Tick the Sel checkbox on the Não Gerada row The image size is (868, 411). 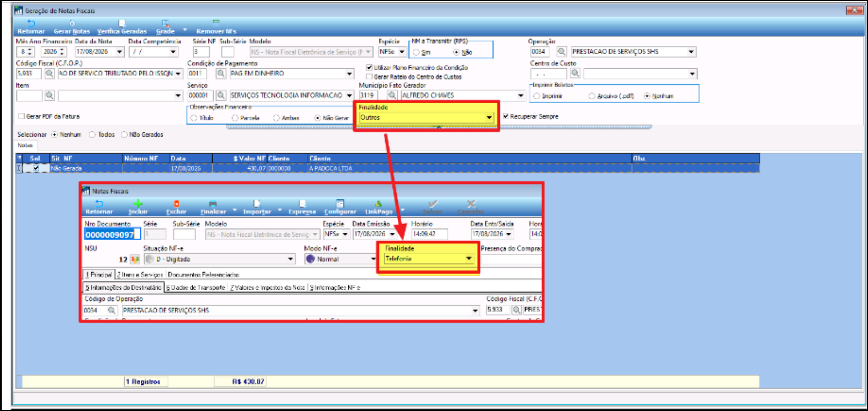coord(36,168)
